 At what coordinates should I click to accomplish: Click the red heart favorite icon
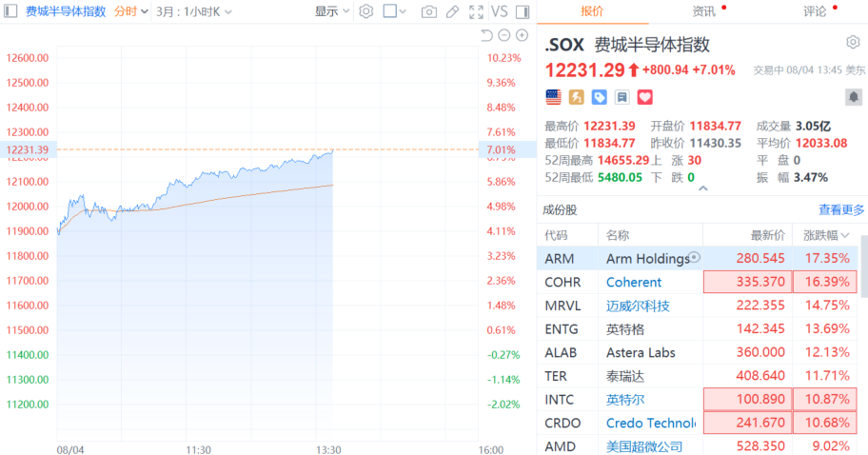645,97
